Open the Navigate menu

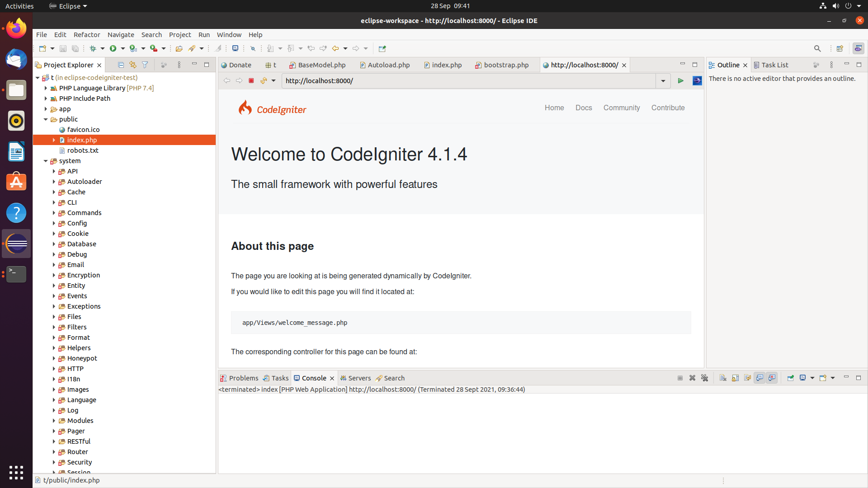(121, 34)
